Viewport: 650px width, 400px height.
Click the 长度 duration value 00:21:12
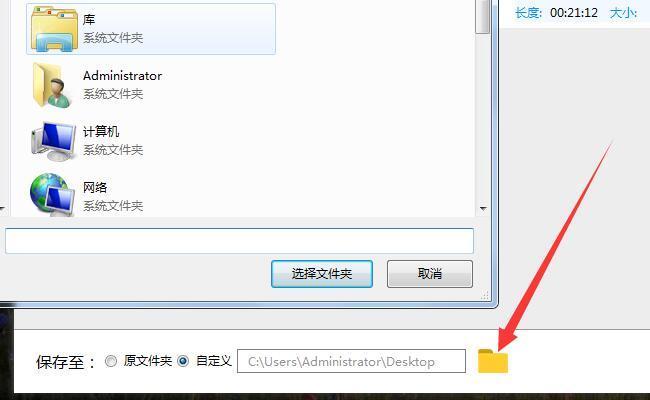point(574,13)
